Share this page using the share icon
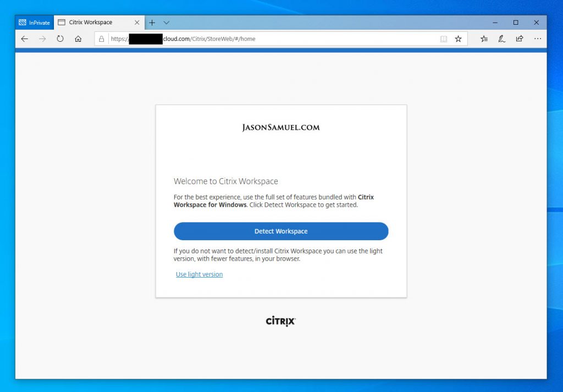The image size is (563, 392). click(x=520, y=39)
